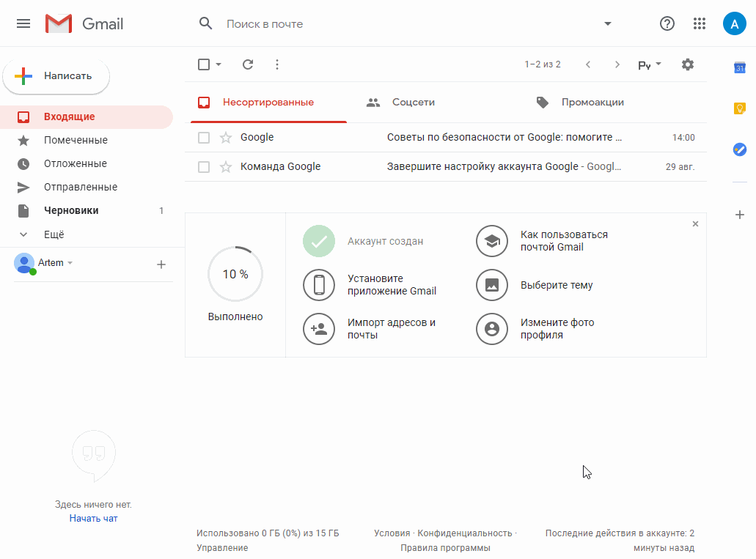Click the Выберите тему text
The width and height of the screenshot is (756, 559).
557,285
